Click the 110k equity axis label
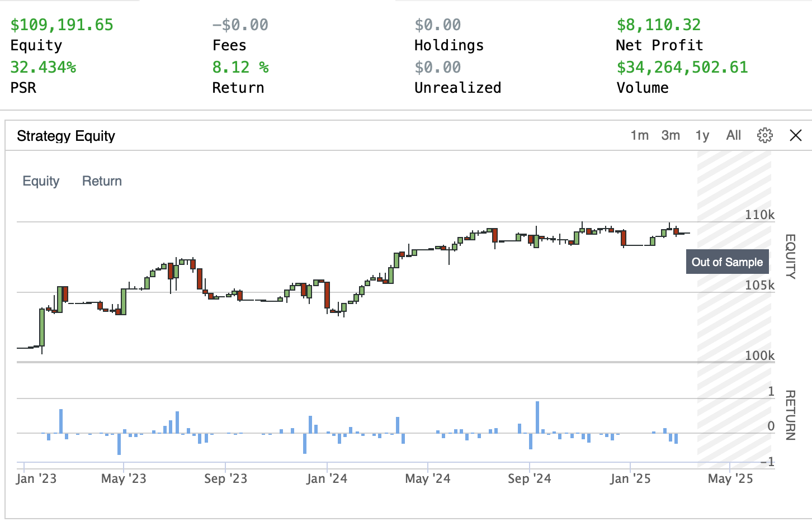 pos(759,215)
